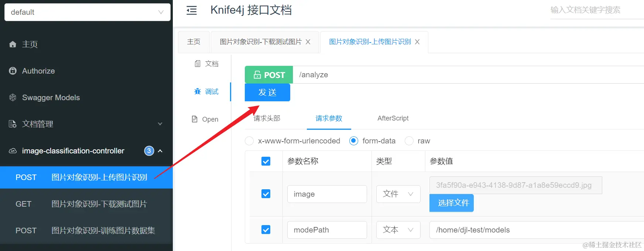Select the 图片对象识别-上传图片识别 tab
The width and height of the screenshot is (644, 251).
coord(370,42)
